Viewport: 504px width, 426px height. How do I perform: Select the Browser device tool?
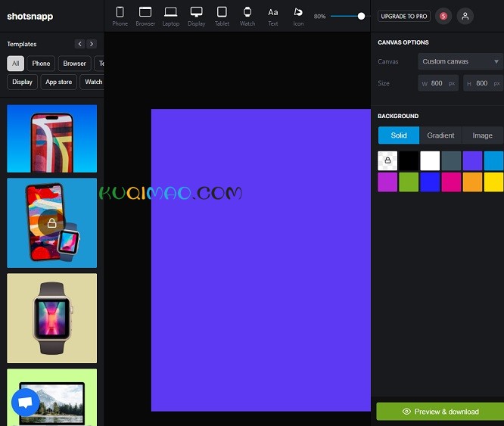145,17
